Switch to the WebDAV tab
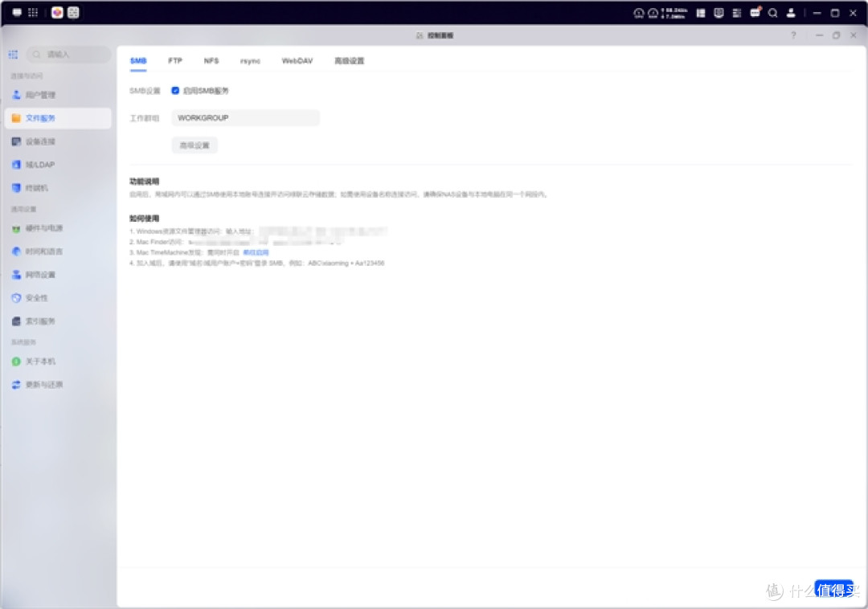The width and height of the screenshot is (868, 609). click(x=297, y=61)
